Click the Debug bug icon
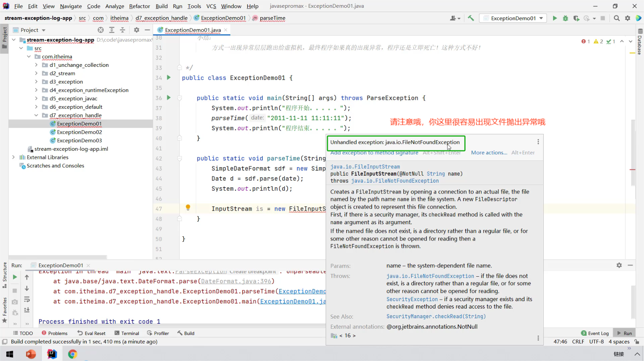644x361 pixels. (x=566, y=18)
